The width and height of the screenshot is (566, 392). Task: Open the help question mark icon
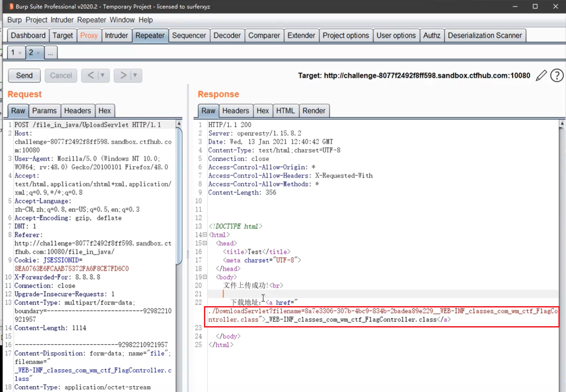coord(557,76)
